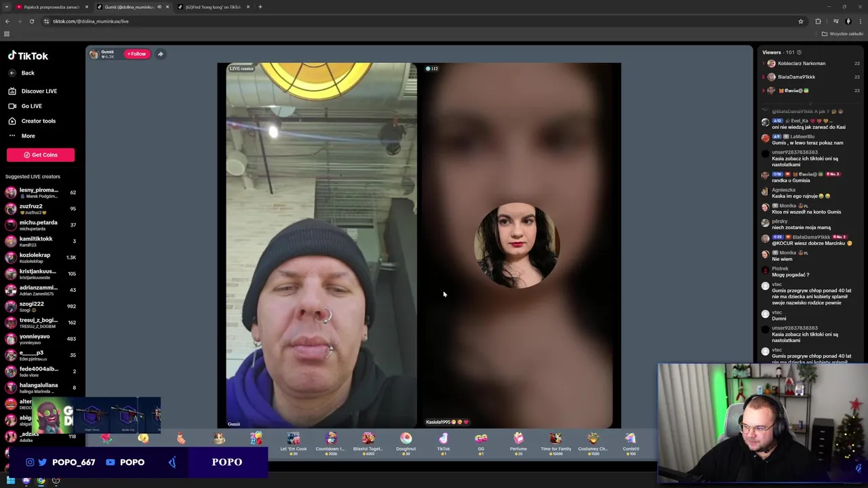This screenshot has height=488, width=868.
Task: Mute the audio icon on Gumiś tab
Action: [159, 7]
